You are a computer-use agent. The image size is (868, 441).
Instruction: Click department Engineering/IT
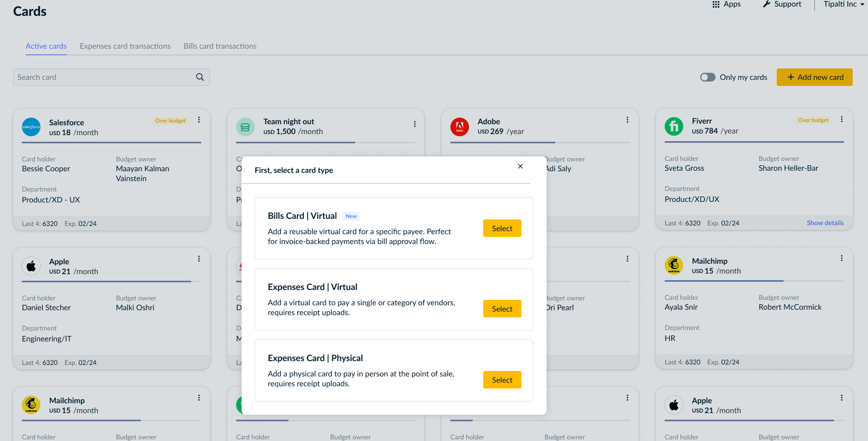[46, 339]
